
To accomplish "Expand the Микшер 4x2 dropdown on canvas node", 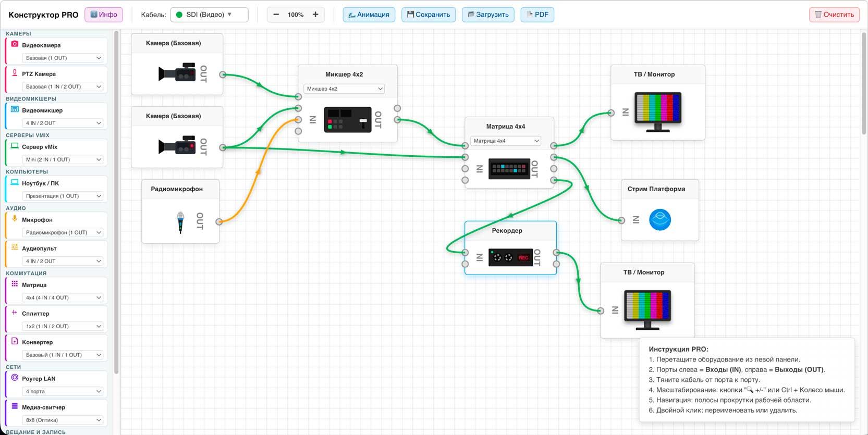I will (x=344, y=89).
